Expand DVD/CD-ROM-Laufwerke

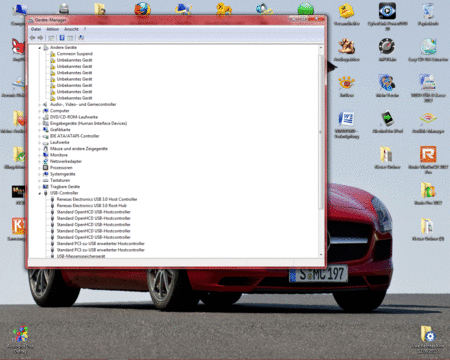coord(40,117)
